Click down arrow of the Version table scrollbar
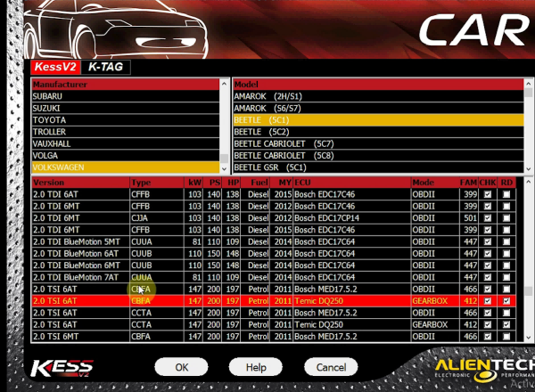Image resolution: width=535 pixels, height=392 pixels. click(528, 338)
